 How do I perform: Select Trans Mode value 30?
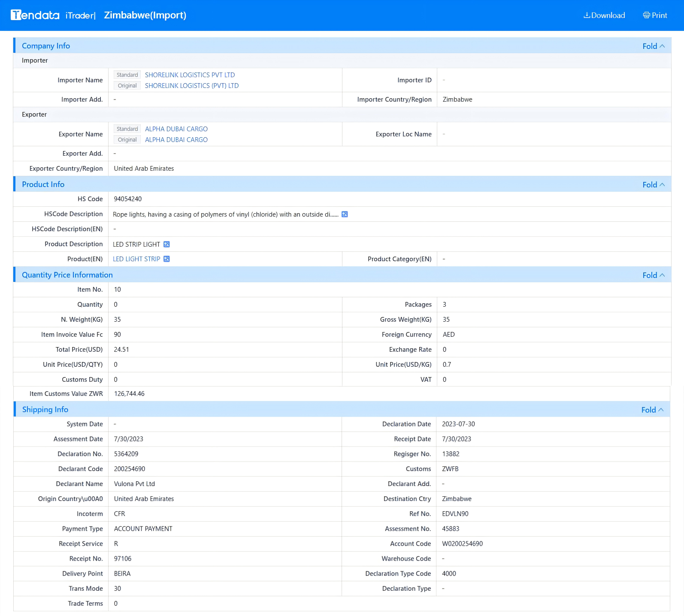point(118,589)
